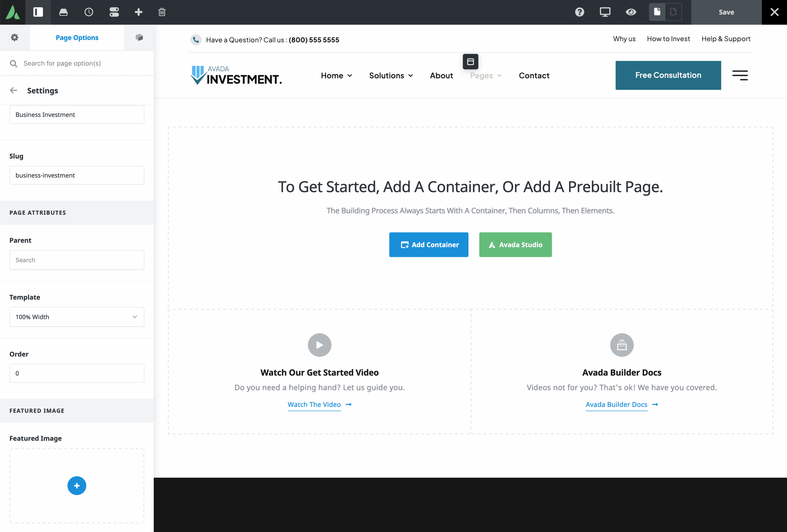Select Contact in the site navigation
Screen dimensions: 787x532
534,76
